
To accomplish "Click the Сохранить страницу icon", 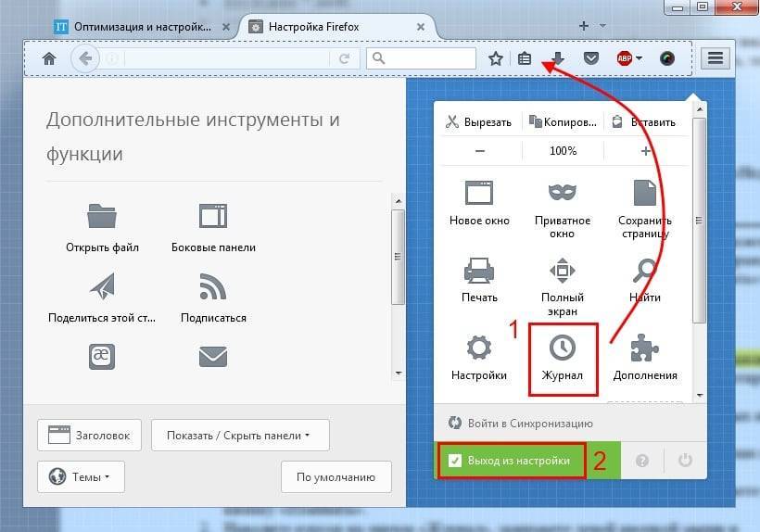I will coord(645,193).
